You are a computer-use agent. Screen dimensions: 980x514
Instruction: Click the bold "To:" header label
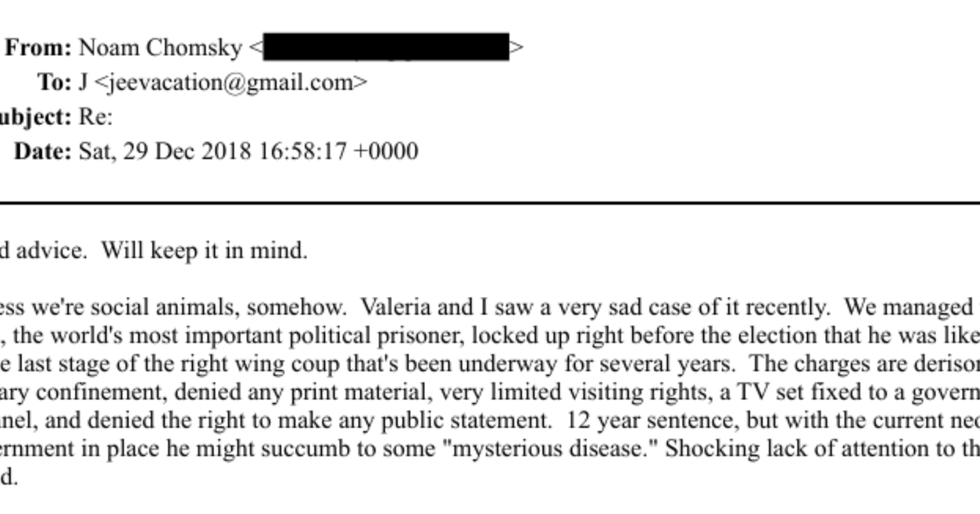pyautogui.click(x=55, y=82)
